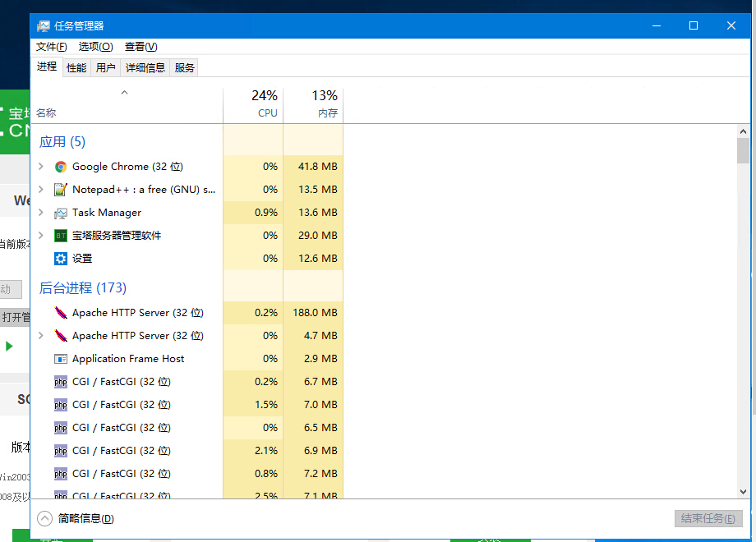Select the 设置 row name
756x542 pixels.
point(82,259)
